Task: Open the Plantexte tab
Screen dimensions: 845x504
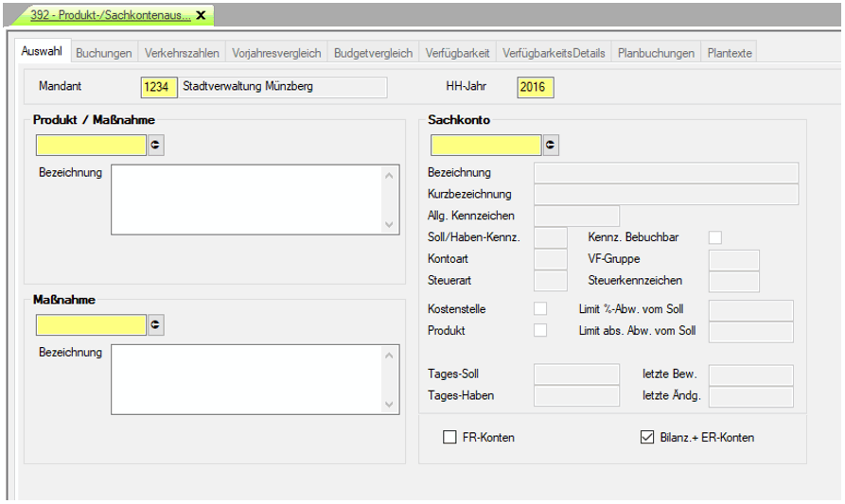Action: 730,53
